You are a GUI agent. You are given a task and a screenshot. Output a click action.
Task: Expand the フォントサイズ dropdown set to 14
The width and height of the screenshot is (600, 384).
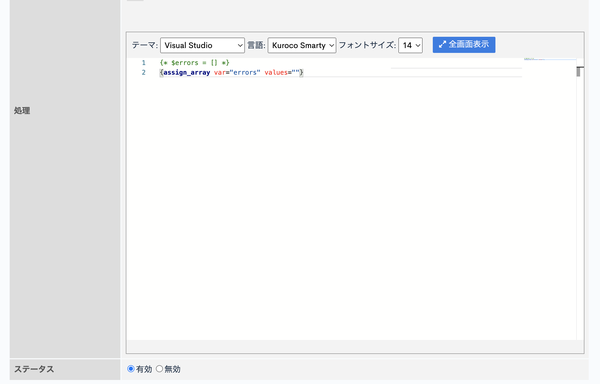click(x=411, y=45)
